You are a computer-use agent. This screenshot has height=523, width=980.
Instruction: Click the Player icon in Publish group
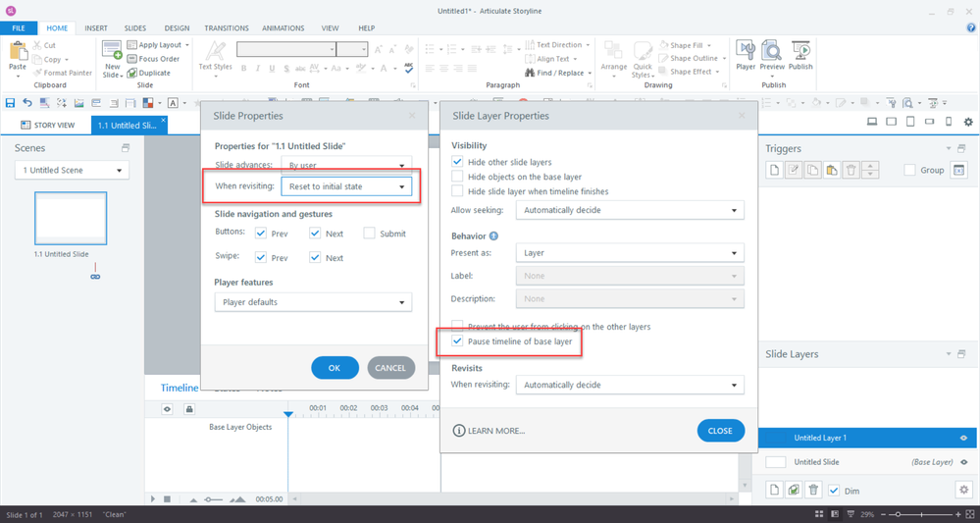745,54
